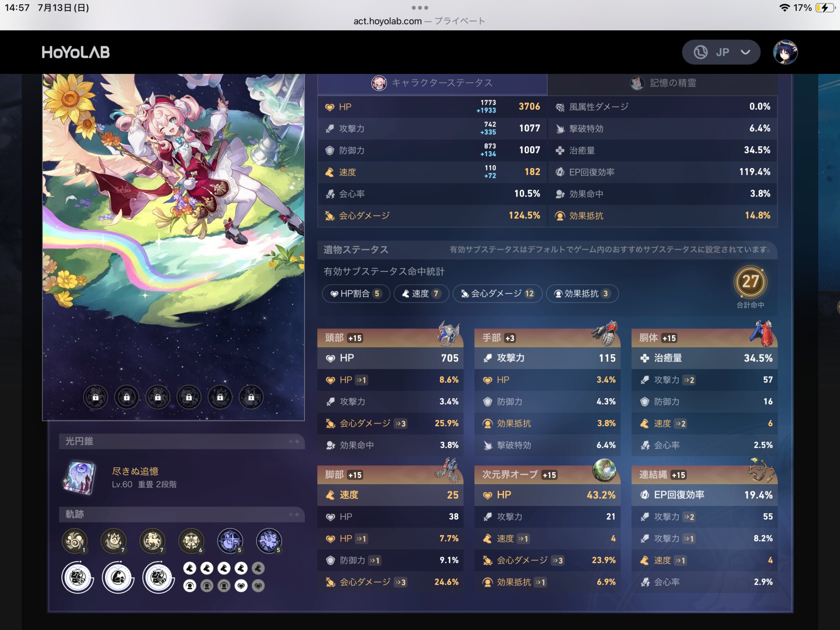Switch to 記憶の精霊 tab
This screenshot has height=630, width=840.
pos(662,83)
